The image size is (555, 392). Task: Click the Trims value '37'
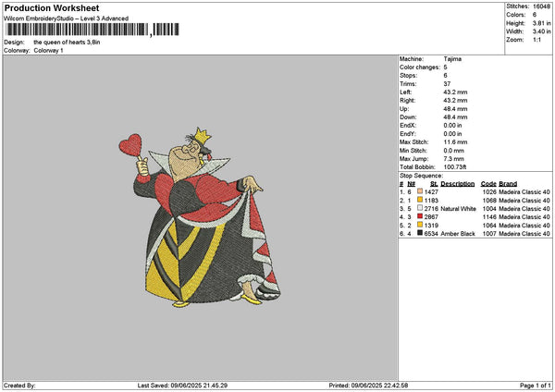coord(447,84)
